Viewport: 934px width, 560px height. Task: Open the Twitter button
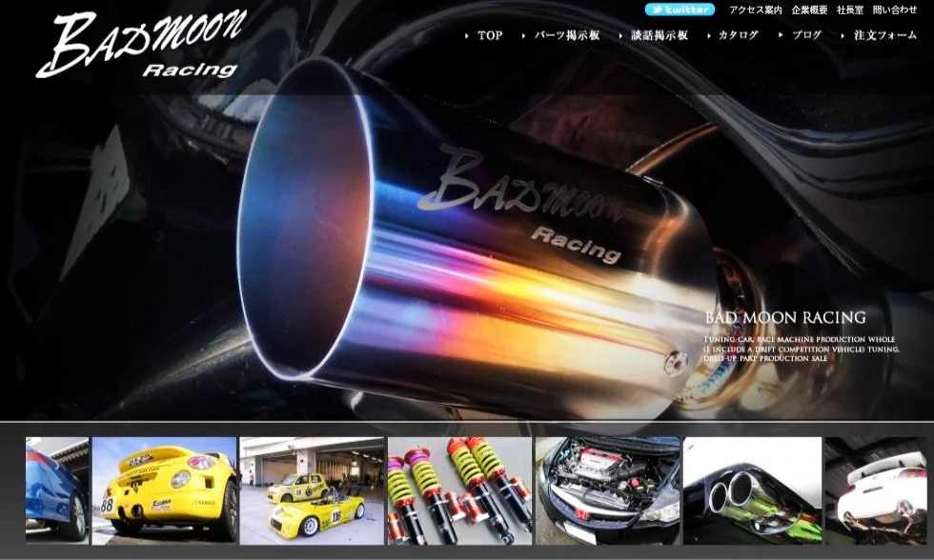[680, 10]
